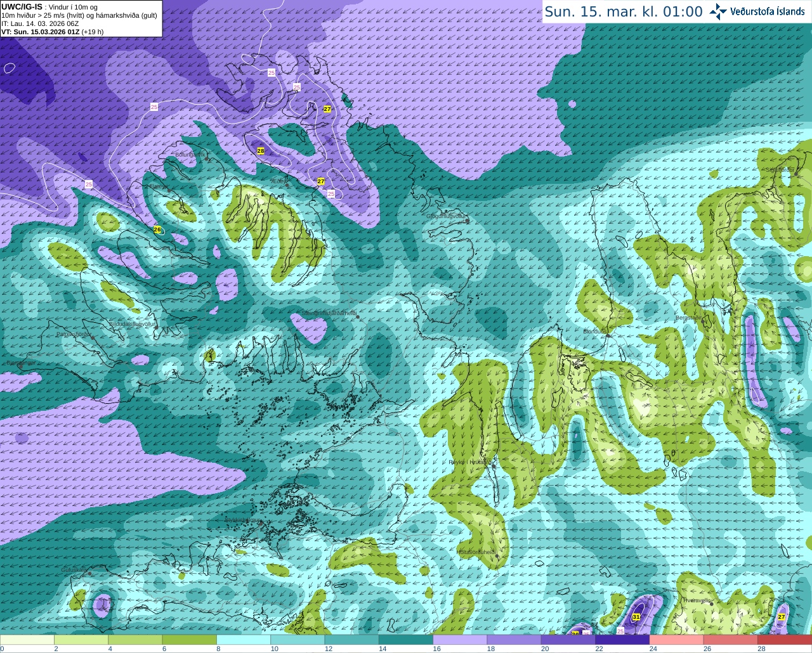This screenshot has height=653, width=812.
Task: Pick the 8–10 m/s pale cyan swatch
Action: (x=244, y=640)
